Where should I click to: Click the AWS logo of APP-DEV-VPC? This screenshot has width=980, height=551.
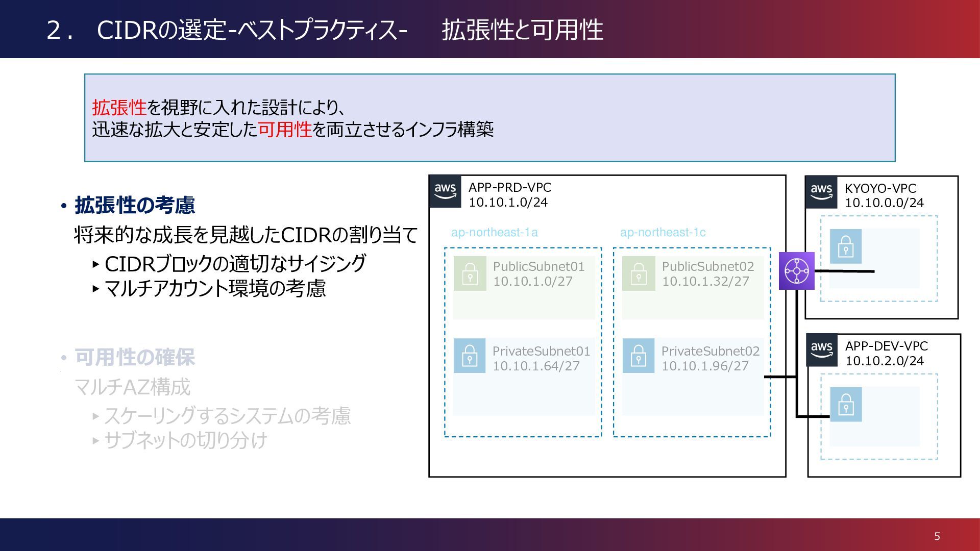click(x=822, y=350)
